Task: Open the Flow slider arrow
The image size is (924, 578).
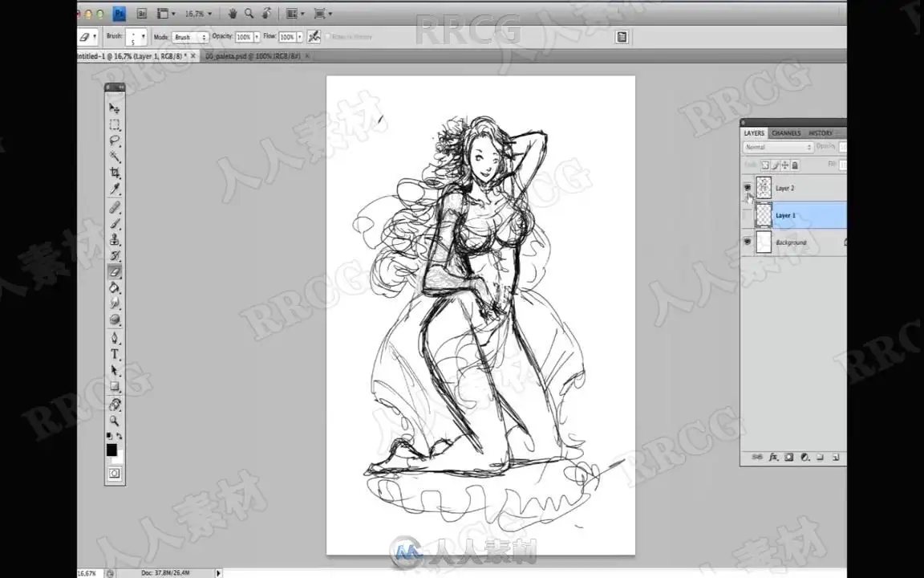Action: (x=300, y=37)
